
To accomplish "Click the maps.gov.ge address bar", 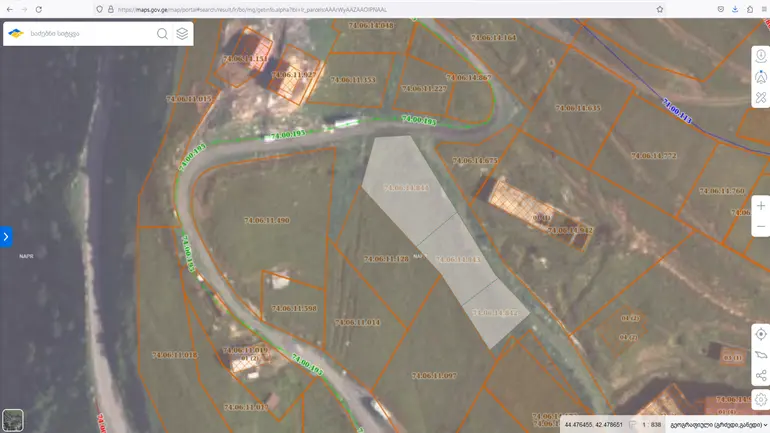I will pos(378,9).
